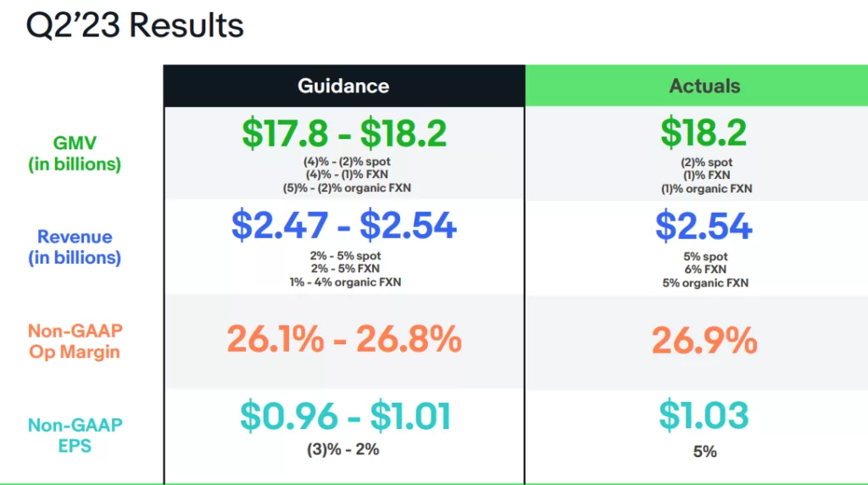Select the Non-GAAP EPS row label
Screen dimensions: 868x485
[75, 434]
